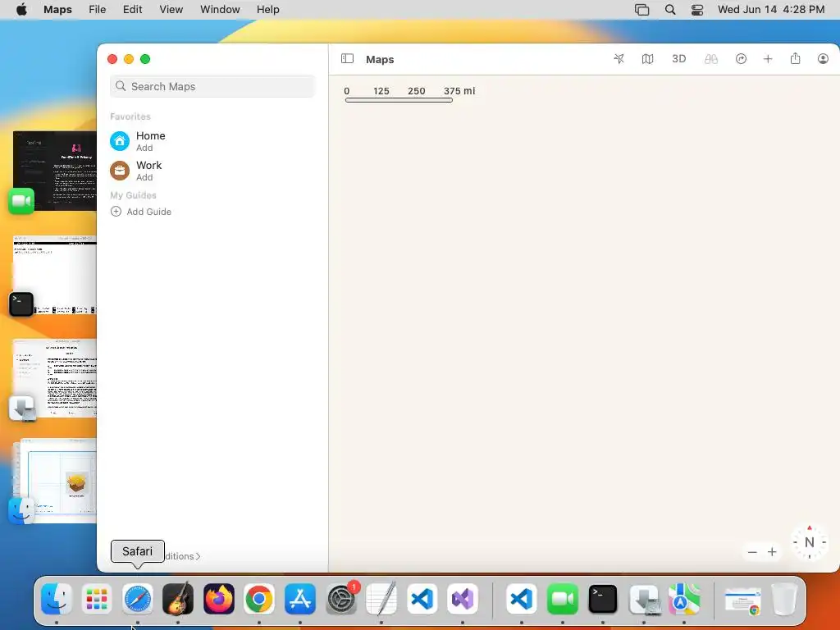Click Add Guide in My Guides
The width and height of the screenshot is (840, 630).
[141, 212]
